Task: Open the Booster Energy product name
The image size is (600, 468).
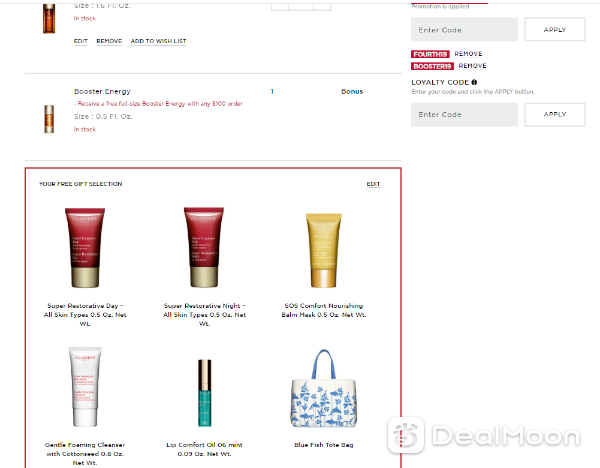Action: click(x=102, y=91)
